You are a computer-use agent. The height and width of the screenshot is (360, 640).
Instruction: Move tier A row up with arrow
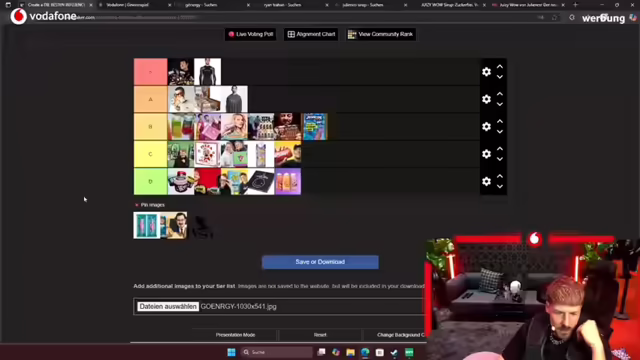tap(500, 94)
